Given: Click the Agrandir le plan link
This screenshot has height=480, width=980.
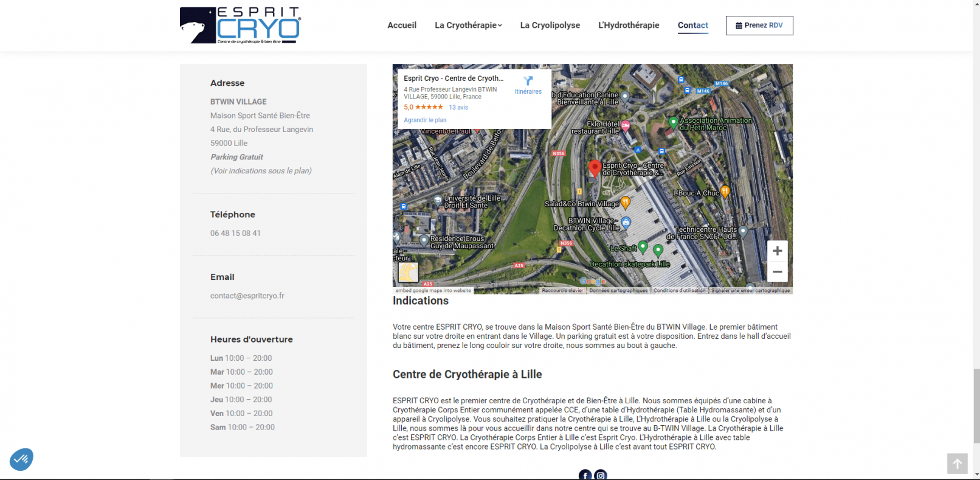Looking at the screenshot, I should click(x=425, y=120).
